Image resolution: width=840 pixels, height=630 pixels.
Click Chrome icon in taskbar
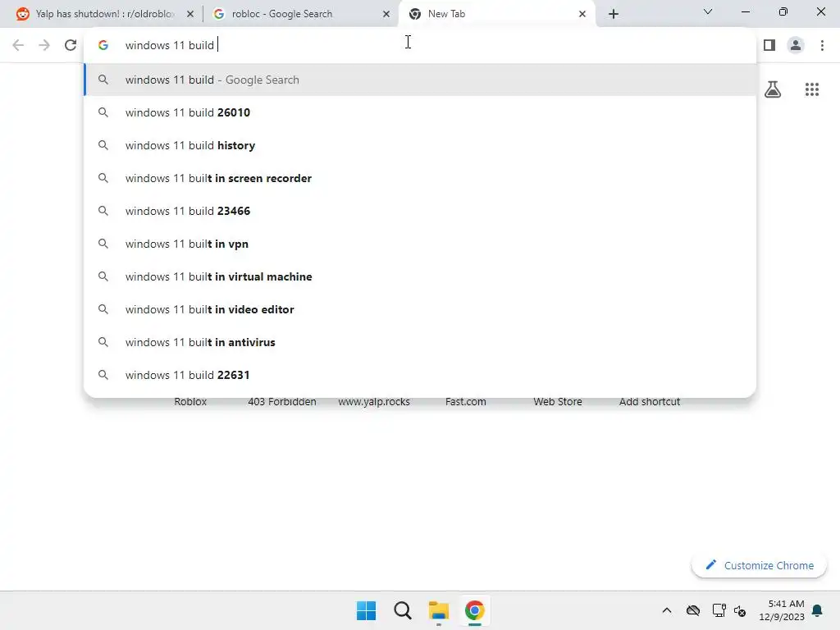point(475,610)
